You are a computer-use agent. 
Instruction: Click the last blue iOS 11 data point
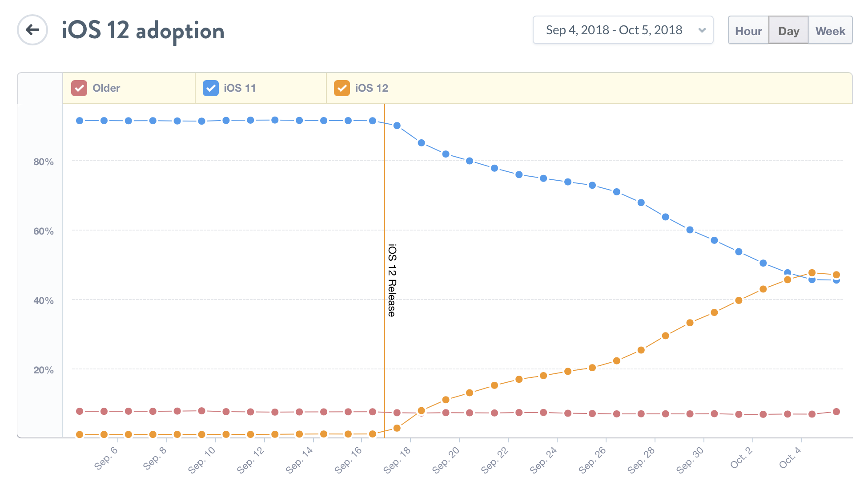836,281
